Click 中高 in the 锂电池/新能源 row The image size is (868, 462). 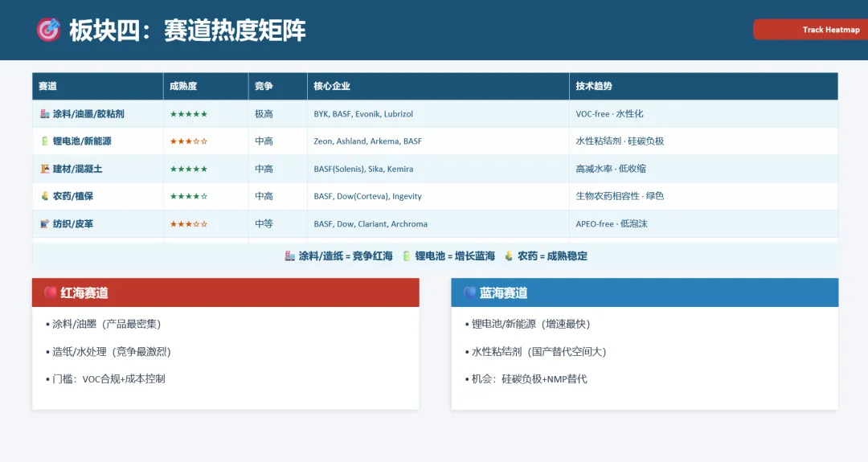pyautogui.click(x=264, y=141)
